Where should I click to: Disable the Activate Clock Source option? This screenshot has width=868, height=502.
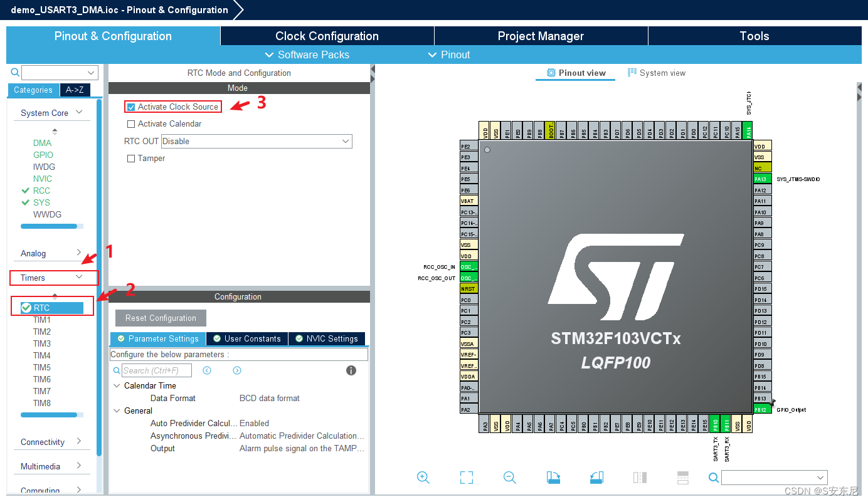point(131,107)
